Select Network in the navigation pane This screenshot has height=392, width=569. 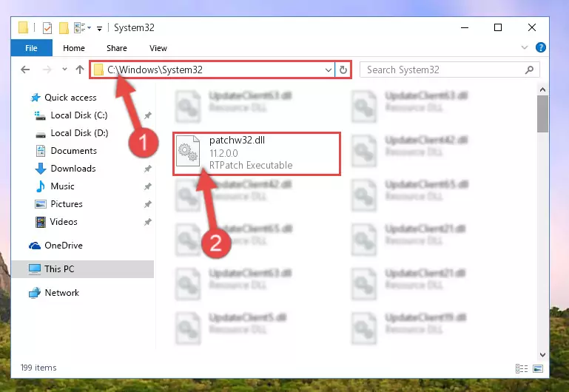point(61,293)
